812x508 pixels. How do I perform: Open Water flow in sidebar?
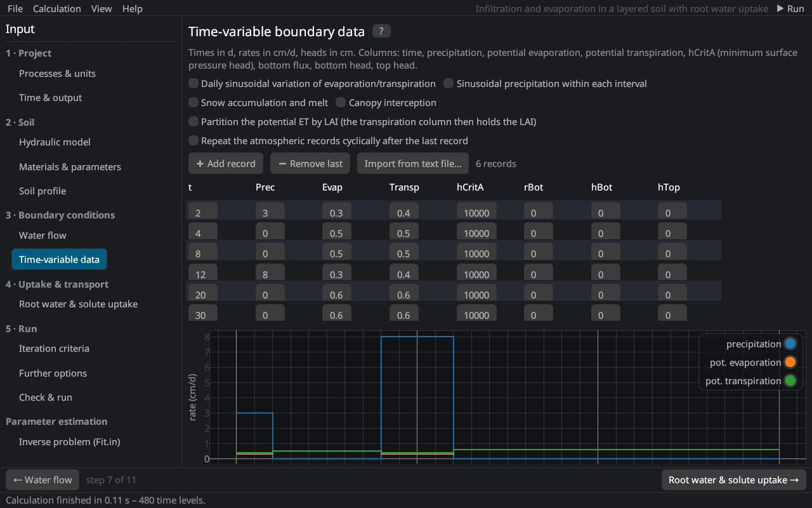click(43, 236)
